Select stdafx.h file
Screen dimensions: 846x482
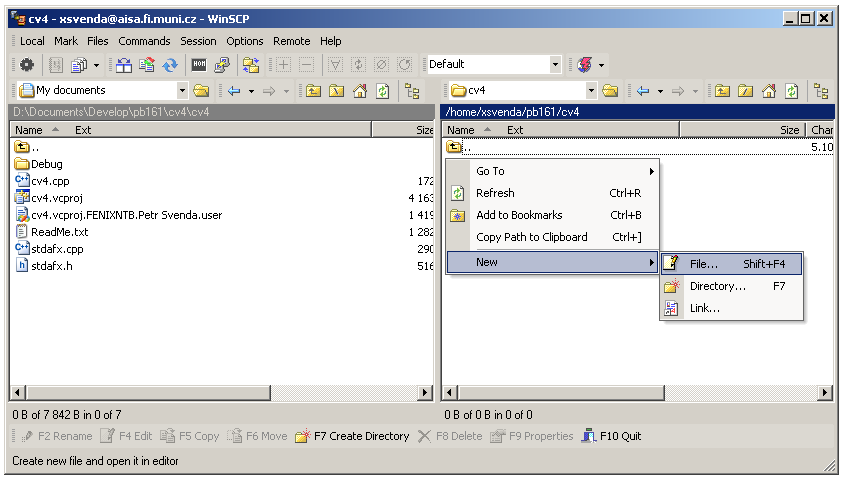point(44,266)
